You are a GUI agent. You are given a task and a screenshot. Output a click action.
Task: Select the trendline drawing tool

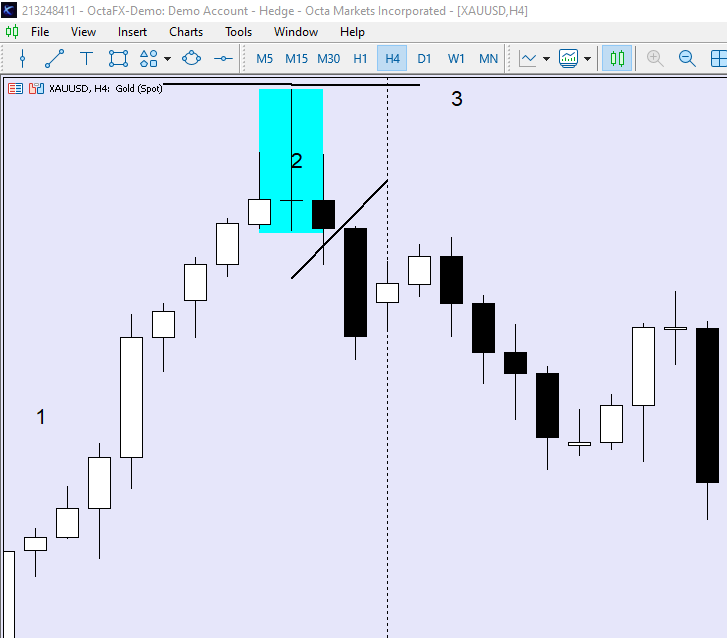[54, 58]
